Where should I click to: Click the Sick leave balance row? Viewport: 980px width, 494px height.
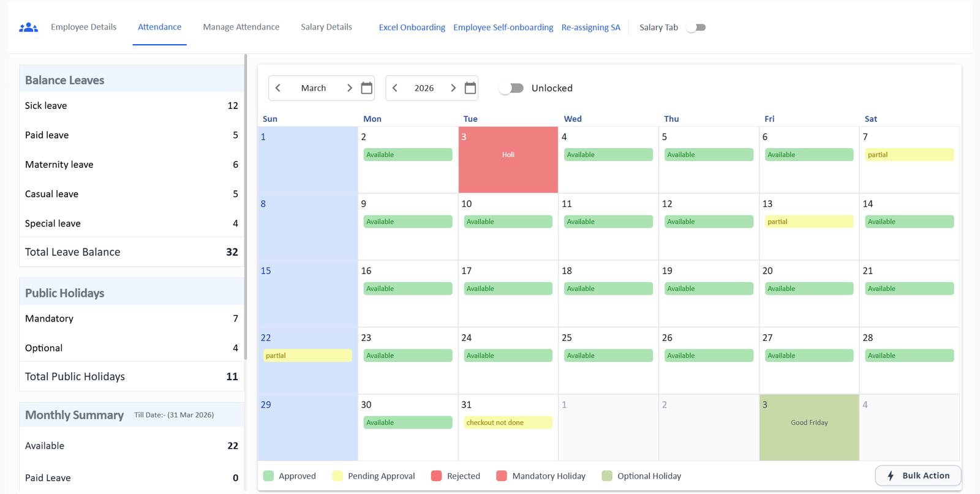click(x=132, y=106)
